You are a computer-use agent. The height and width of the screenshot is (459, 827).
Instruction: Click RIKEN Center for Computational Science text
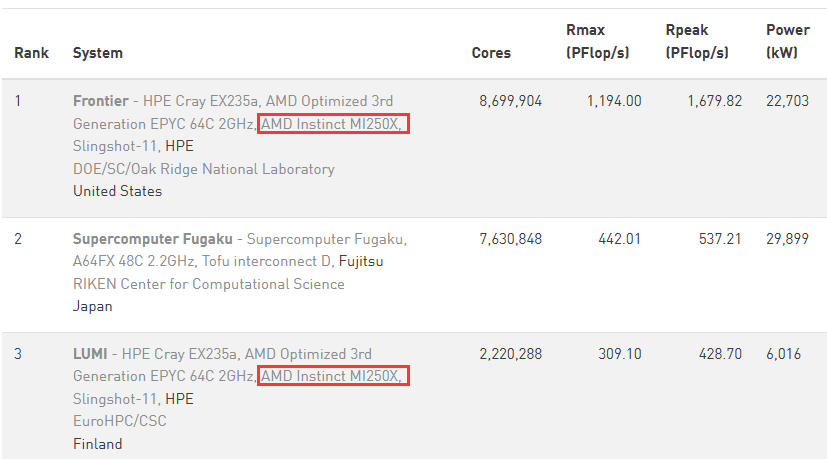point(209,284)
